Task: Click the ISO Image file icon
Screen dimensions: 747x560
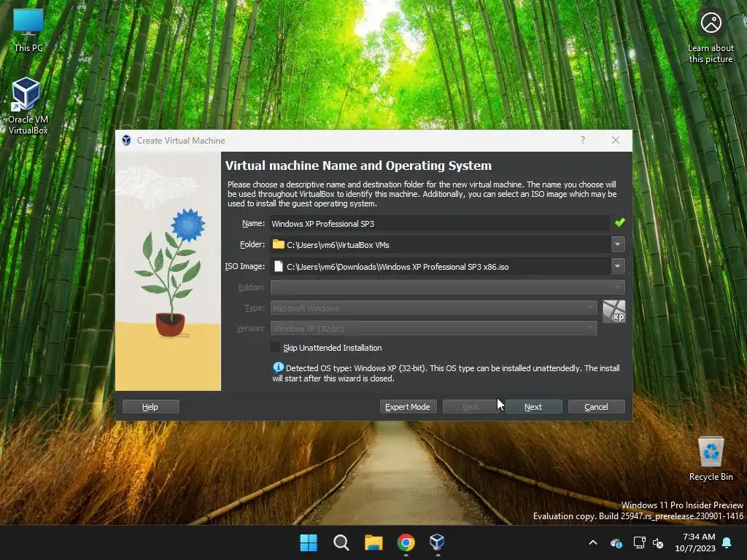Action: point(278,266)
